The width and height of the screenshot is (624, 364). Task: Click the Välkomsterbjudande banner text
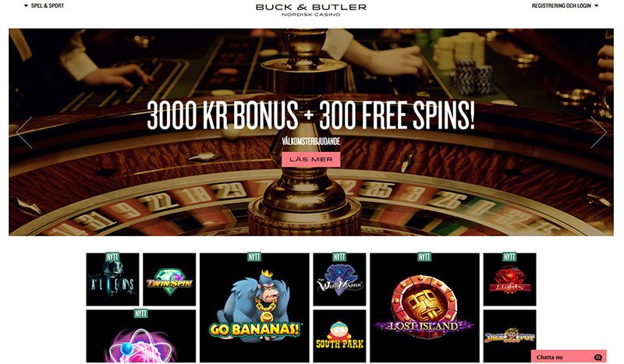tap(310, 141)
